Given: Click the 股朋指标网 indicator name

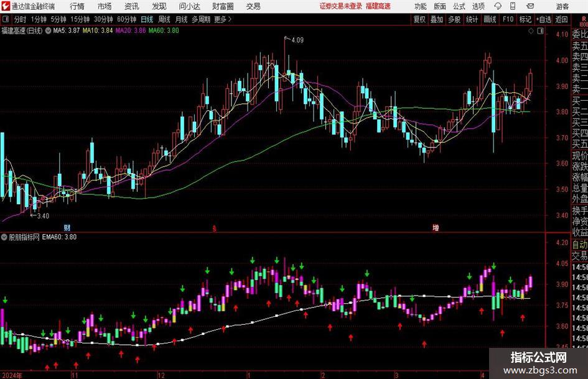Looking at the screenshot, I should coord(24,237).
